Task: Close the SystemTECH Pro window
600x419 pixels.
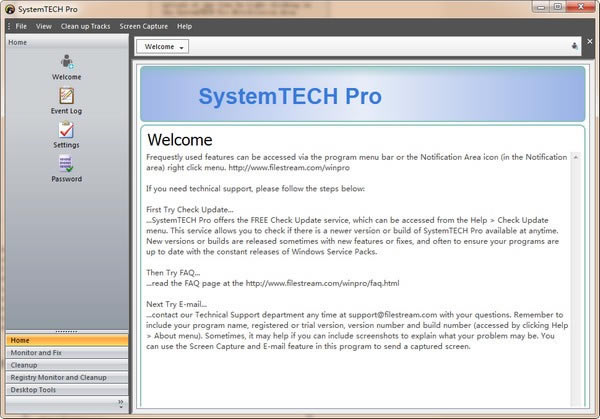Action: coord(580,7)
